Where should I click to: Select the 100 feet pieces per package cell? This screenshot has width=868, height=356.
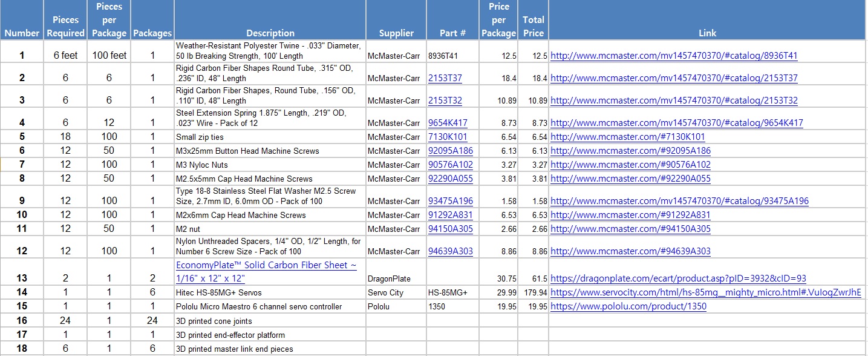(x=109, y=51)
